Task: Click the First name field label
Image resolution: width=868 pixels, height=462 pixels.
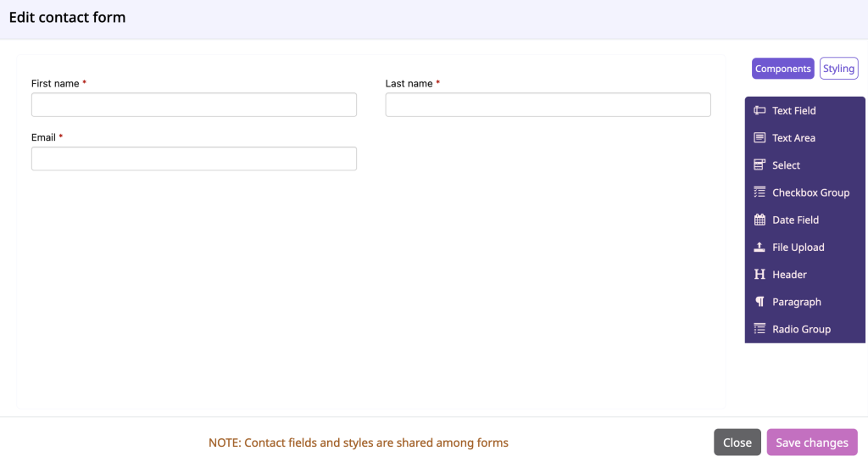Action: tap(55, 84)
